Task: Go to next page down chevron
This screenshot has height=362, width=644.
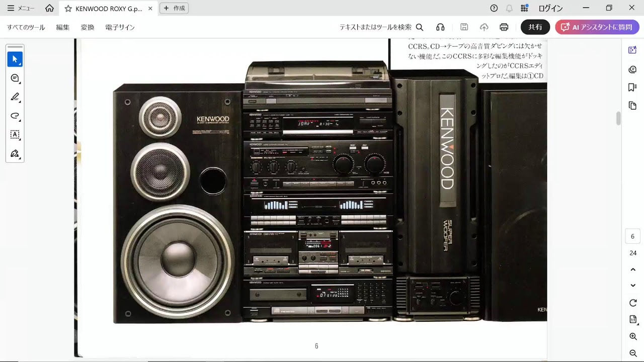Action: point(633,286)
